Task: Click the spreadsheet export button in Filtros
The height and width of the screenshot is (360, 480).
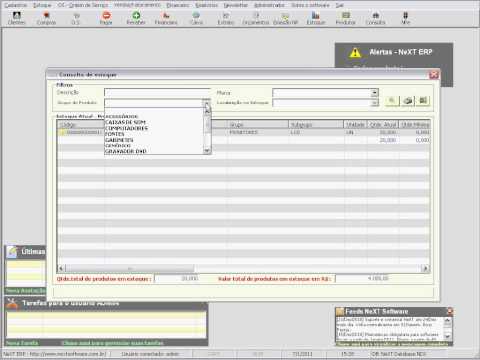Action: 423,100
